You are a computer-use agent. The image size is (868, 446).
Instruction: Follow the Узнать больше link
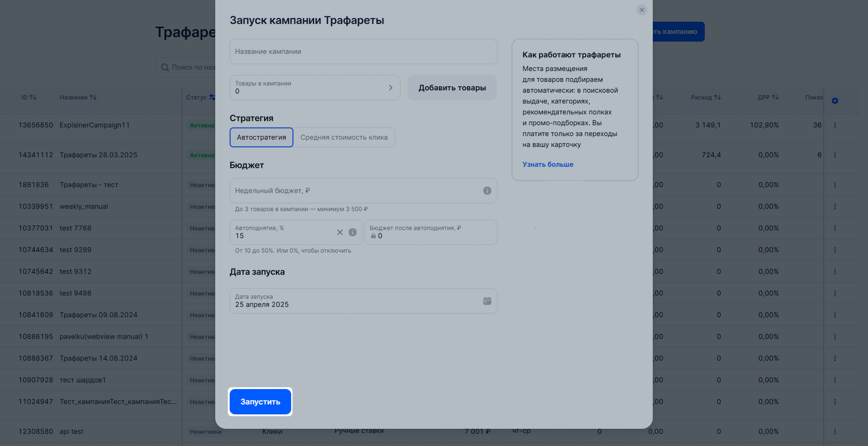547,164
